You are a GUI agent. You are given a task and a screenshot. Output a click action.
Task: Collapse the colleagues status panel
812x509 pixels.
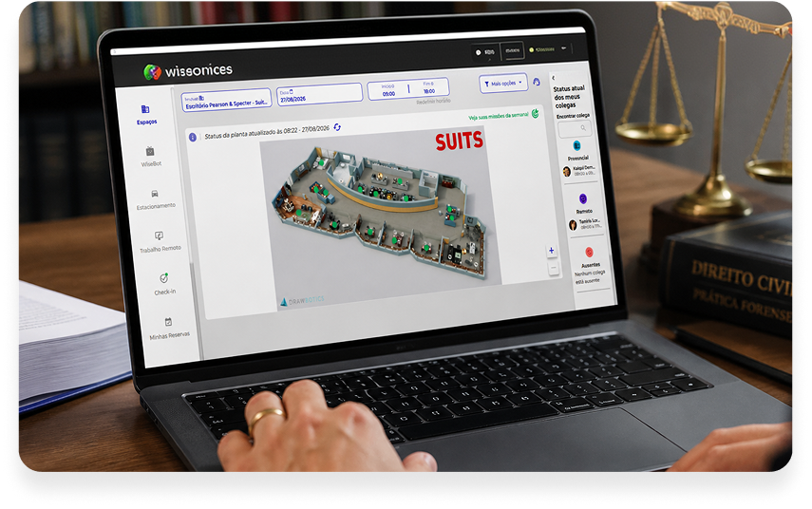[x=553, y=78]
